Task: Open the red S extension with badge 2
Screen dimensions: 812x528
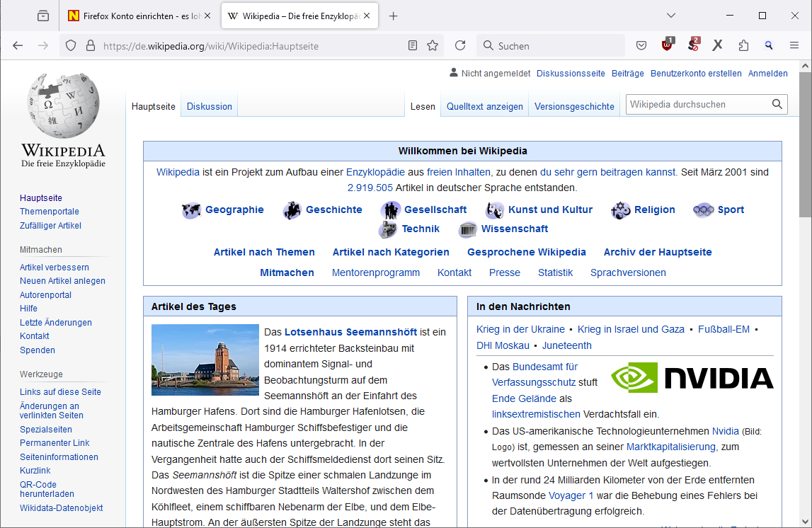Action: [693, 45]
